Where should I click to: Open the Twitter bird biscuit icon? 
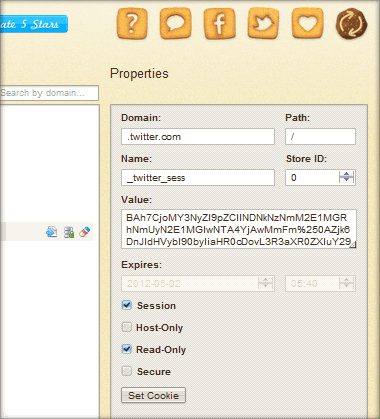pos(264,23)
